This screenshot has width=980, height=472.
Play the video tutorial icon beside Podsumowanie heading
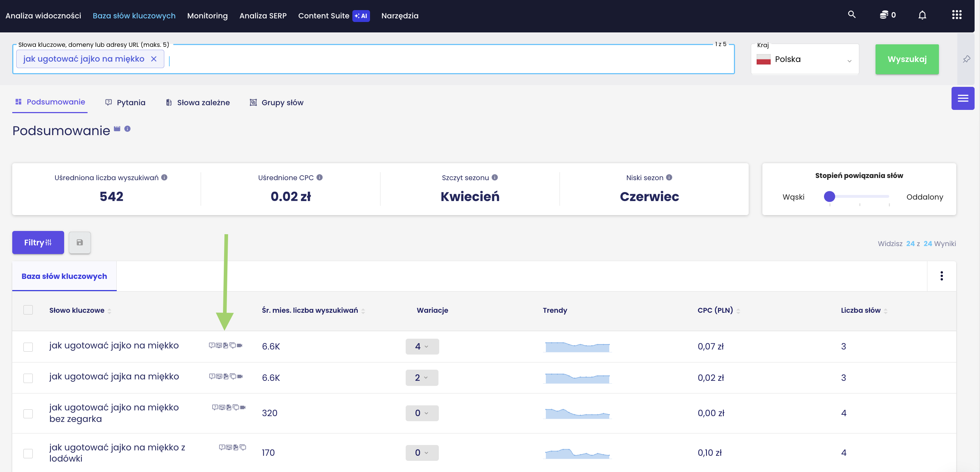(117, 129)
